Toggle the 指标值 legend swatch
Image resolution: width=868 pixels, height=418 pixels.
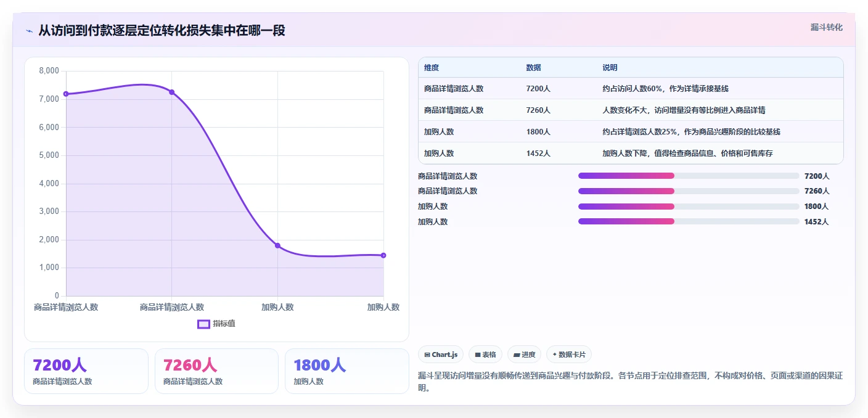[x=203, y=324]
